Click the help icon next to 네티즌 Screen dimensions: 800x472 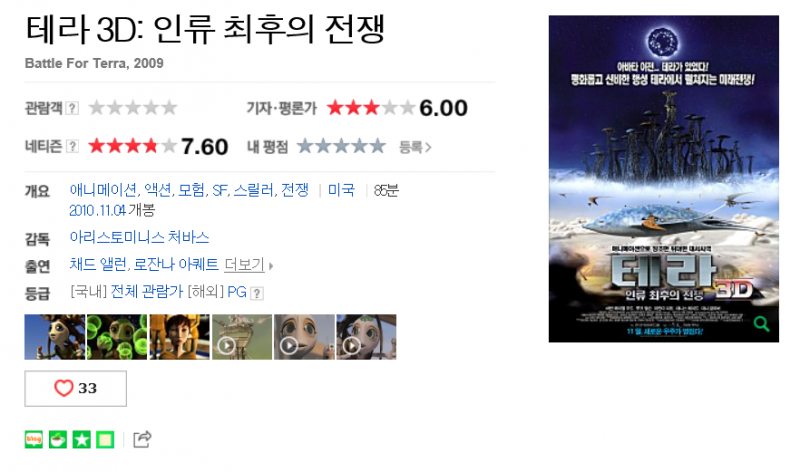(x=72, y=146)
